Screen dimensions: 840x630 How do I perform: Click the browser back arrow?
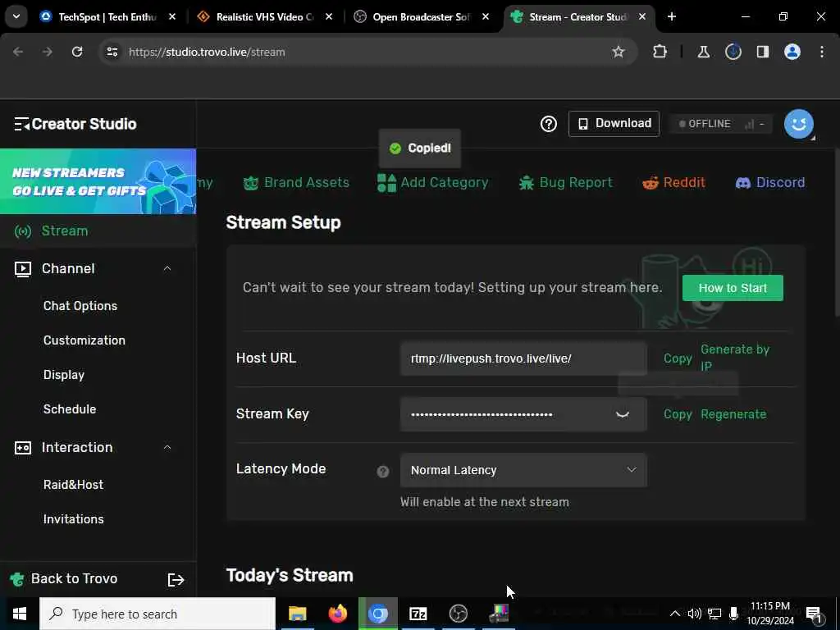[x=18, y=52]
